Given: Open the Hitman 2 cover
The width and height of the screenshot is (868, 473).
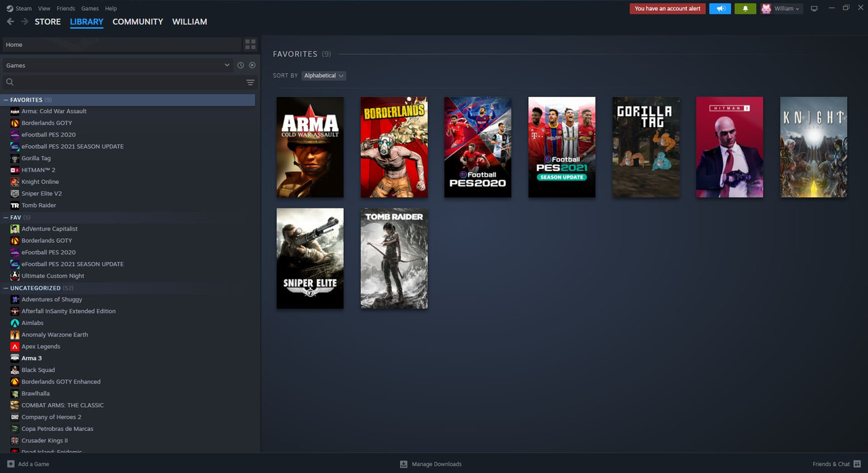Looking at the screenshot, I should pos(730,147).
